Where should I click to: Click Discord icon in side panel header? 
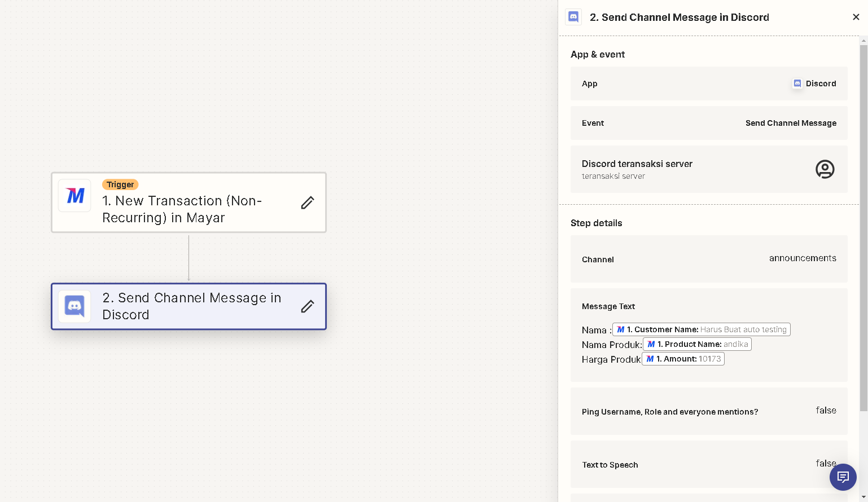[573, 17]
